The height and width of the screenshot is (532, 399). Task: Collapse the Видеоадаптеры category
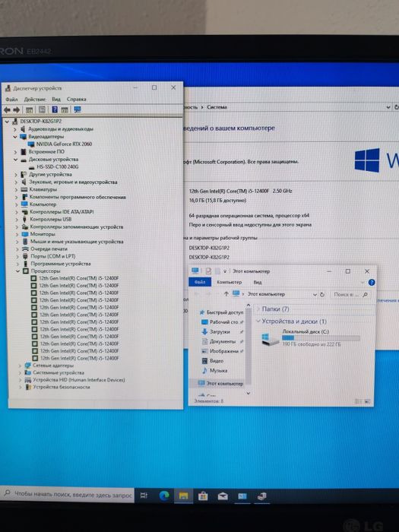coord(15,137)
